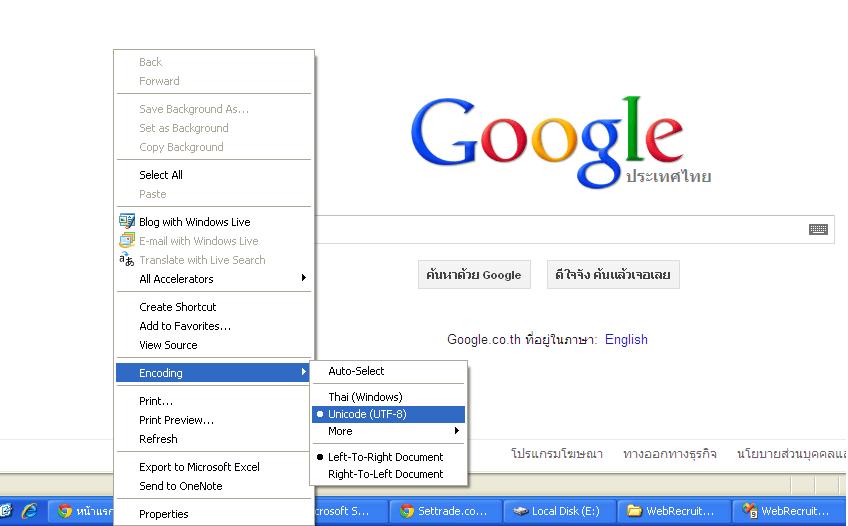This screenshot has height=526, width=848.
Task: Open the on-screen keyboard icon in search box
Action: pos(818,229)
